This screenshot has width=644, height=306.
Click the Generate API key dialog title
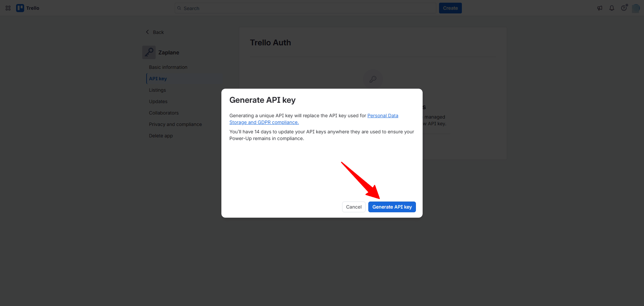(x=262, y=100)
